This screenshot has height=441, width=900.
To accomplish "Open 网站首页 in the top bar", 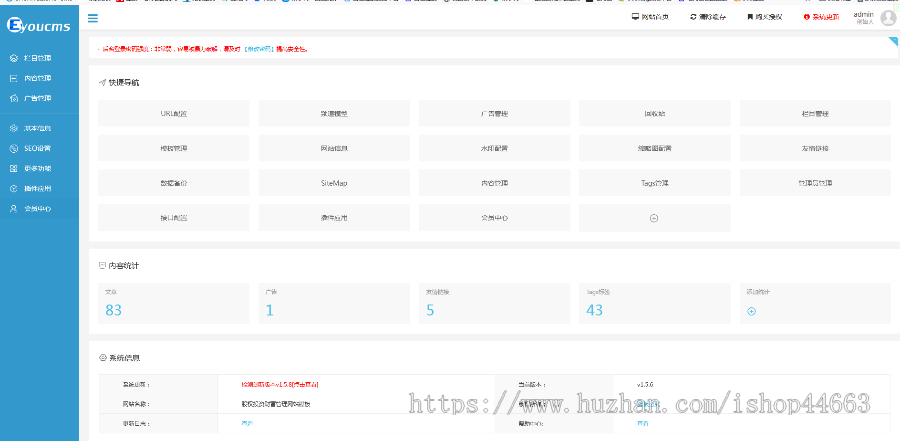I will click(650, 17).
